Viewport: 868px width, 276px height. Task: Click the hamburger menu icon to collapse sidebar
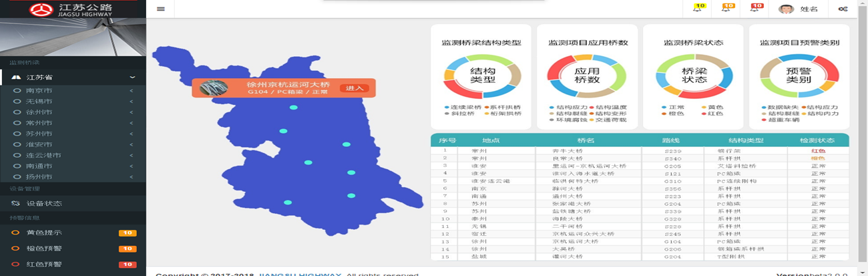160,9
